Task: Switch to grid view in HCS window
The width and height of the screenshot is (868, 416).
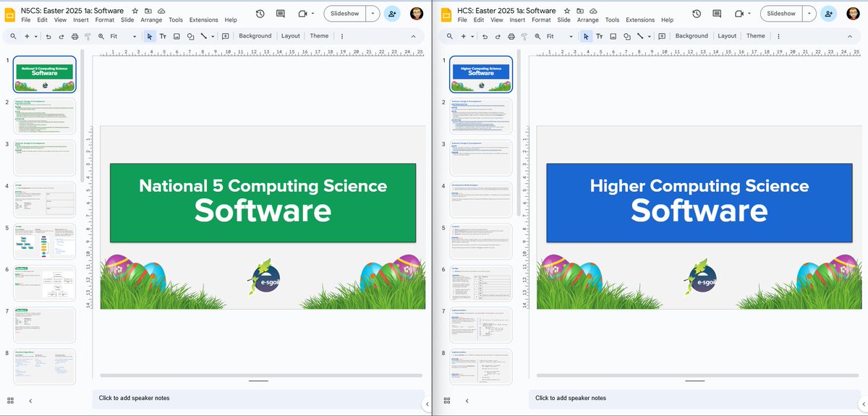Action: (x=447, y=400)
